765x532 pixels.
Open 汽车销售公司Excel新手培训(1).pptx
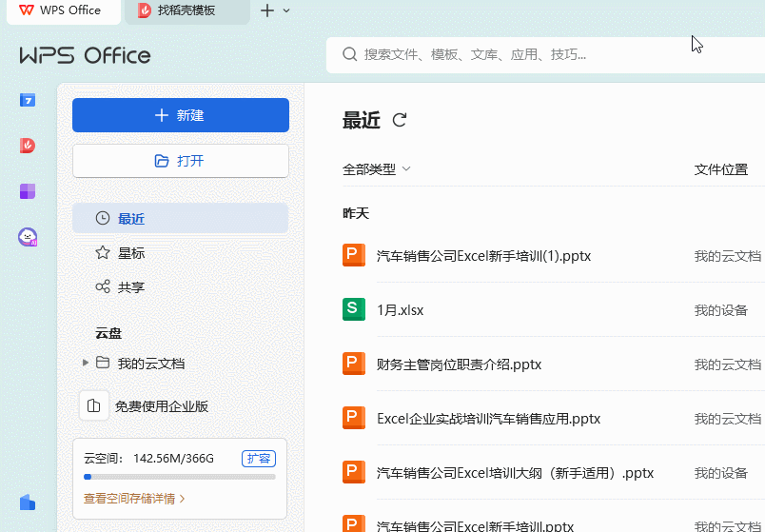[483, 256]
